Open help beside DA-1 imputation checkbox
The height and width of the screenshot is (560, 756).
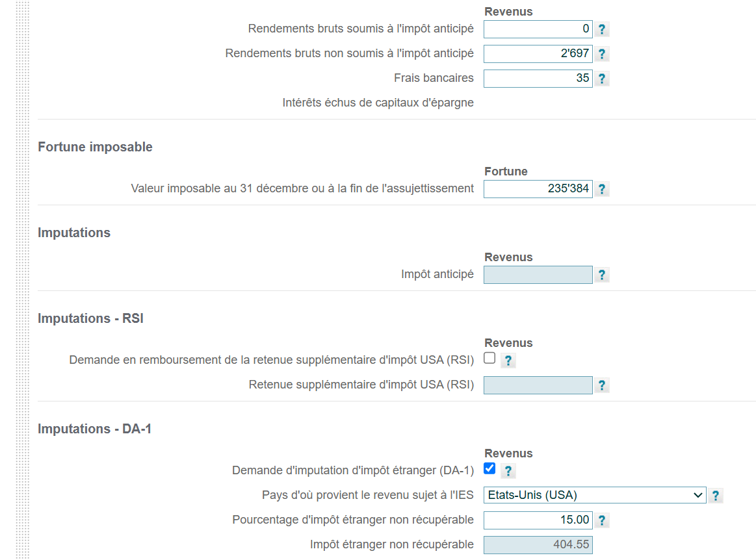point(508,471)
